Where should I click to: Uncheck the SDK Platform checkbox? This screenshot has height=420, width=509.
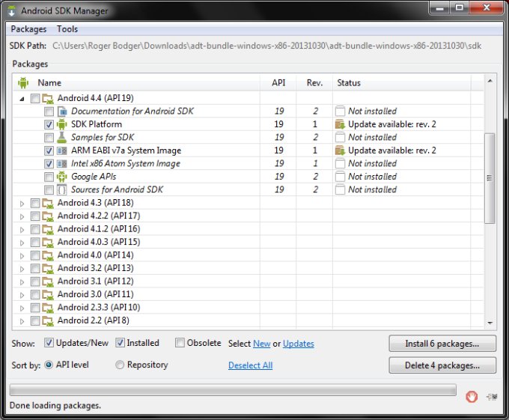[49, 124]
